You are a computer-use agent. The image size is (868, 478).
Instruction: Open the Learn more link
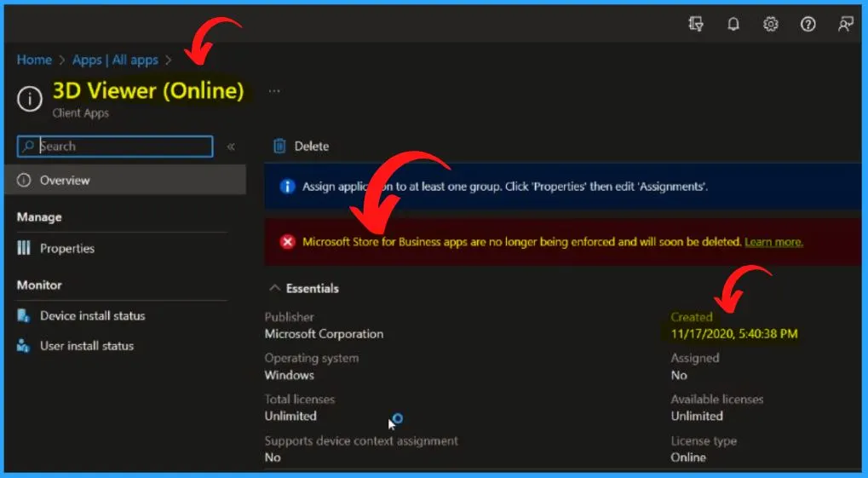773,242
